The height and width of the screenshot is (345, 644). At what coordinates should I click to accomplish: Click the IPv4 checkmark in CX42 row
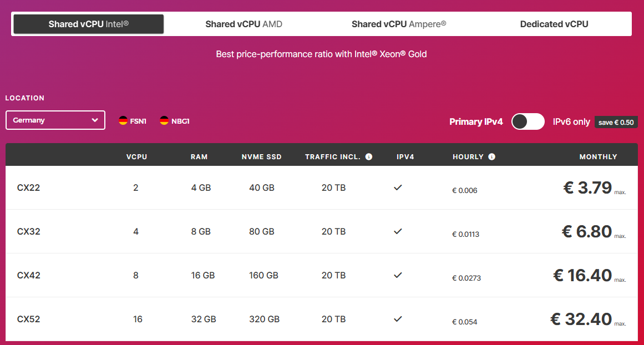coord(398,275)
